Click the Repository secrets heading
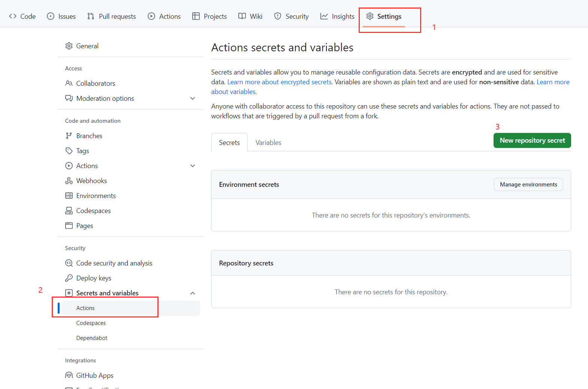This screenshot has width=588, height=389. pos(246,263)
